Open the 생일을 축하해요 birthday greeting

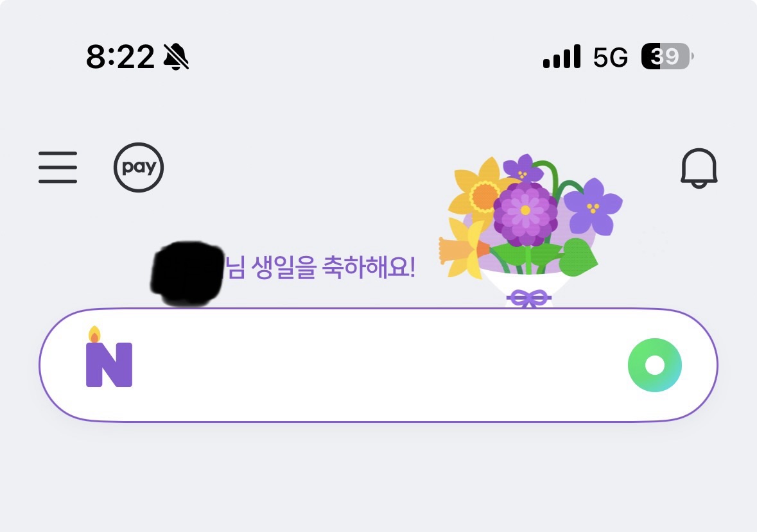click(x=320, y=268)
